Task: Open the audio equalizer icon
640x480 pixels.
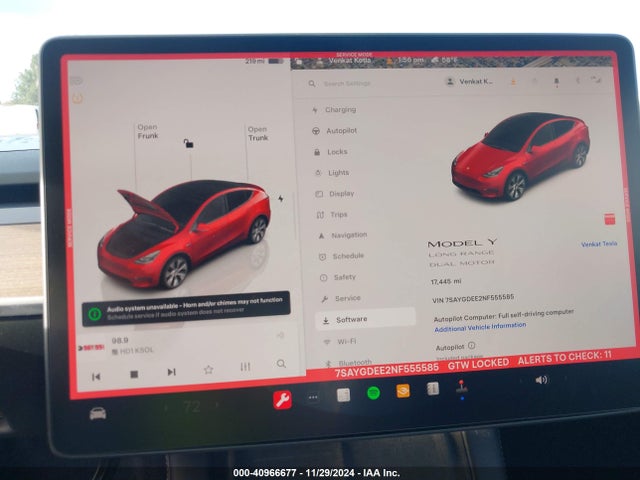Action: coord(245,367)
